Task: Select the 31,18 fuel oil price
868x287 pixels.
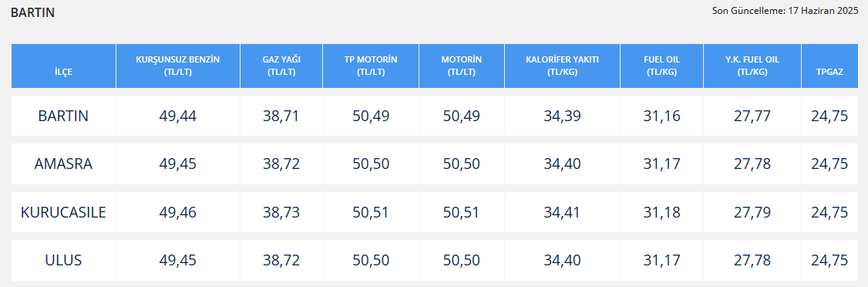Action: (x=662, y=212)
